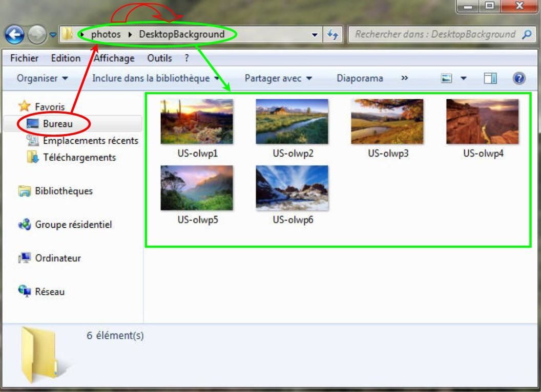Minimize the Explorer window
The height and width of the screenshot is (392, 541).
click(x=468, y=6)
